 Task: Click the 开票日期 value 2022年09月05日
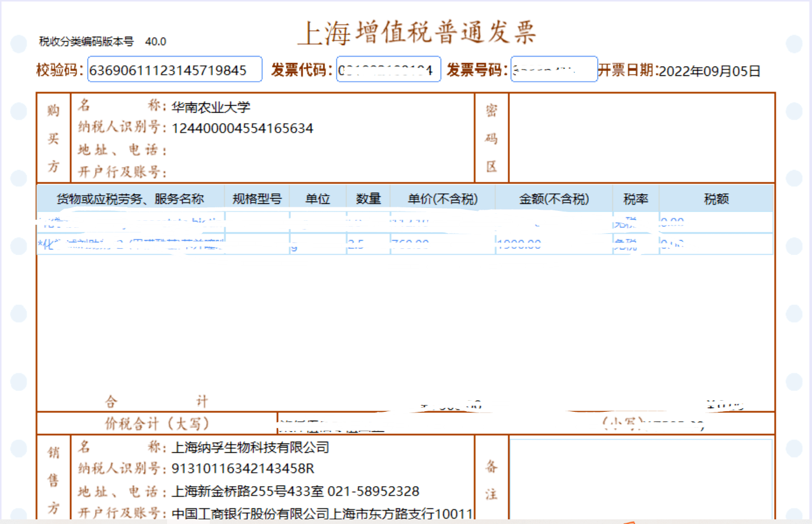pyautogui.click(x=709, y=71)
